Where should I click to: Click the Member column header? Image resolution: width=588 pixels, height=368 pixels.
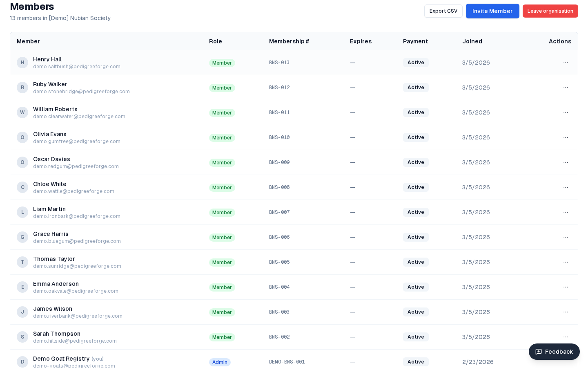pyautogui.click(x=28, y=41)
